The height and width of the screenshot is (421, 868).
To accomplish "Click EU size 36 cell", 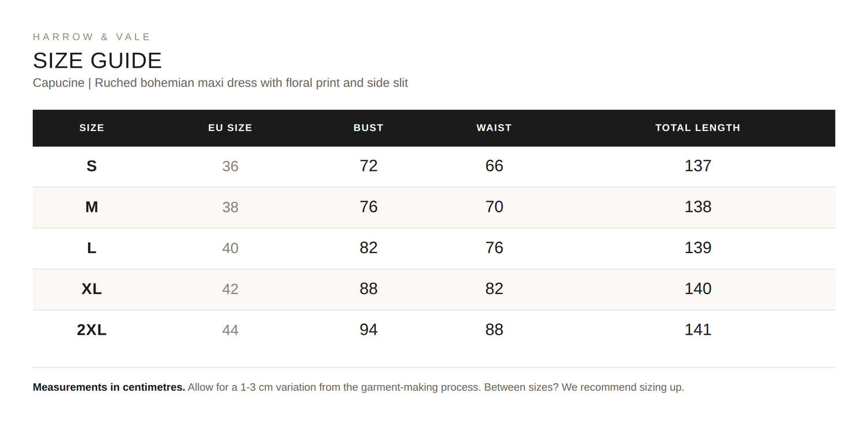I will click(x=230, y=166).
